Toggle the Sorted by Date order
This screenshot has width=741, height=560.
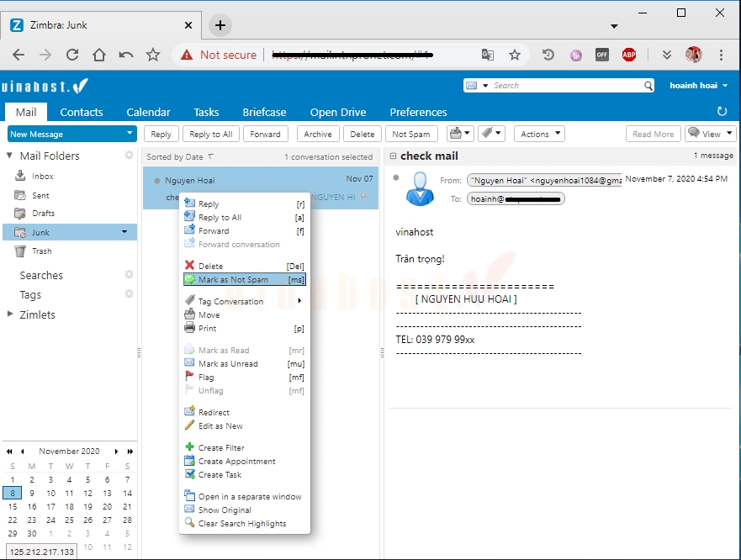[x=180, y=156]
